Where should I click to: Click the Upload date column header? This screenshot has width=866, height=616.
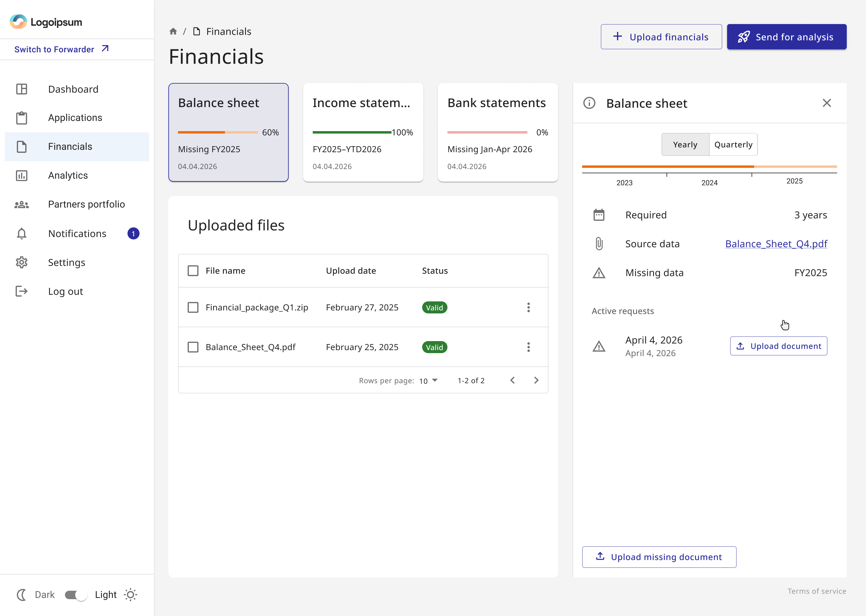[x=351, y=270]
